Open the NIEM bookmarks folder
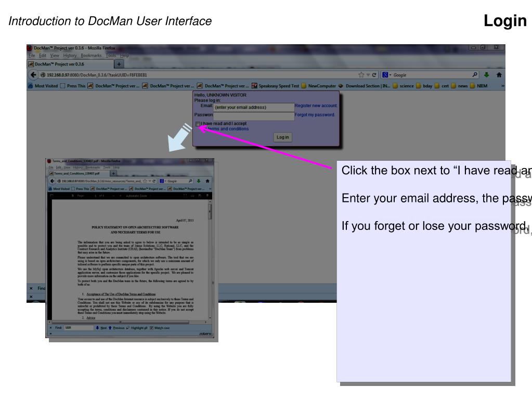 pyautogui.click(x=479, y=86)
